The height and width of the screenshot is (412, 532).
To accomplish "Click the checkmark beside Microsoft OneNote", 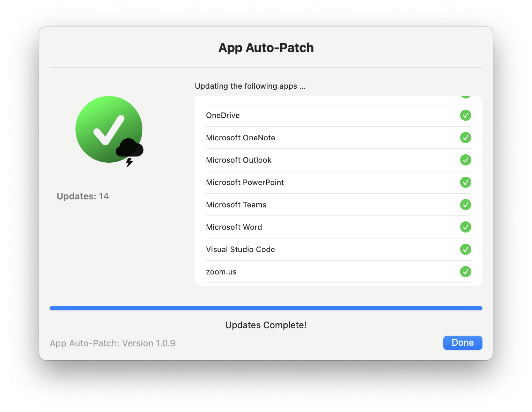I will (465, 138).
